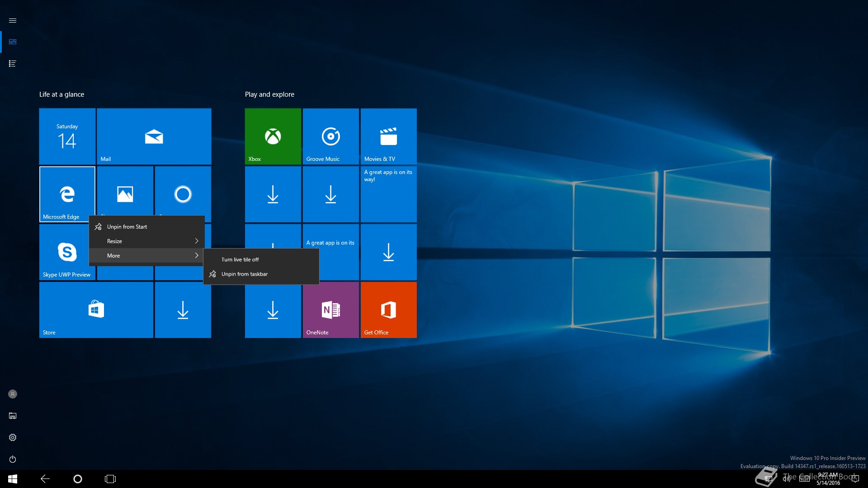This screenshot has width=868, height=488.
Task: Click the download tile below Xbox
Action: point(273,194)
